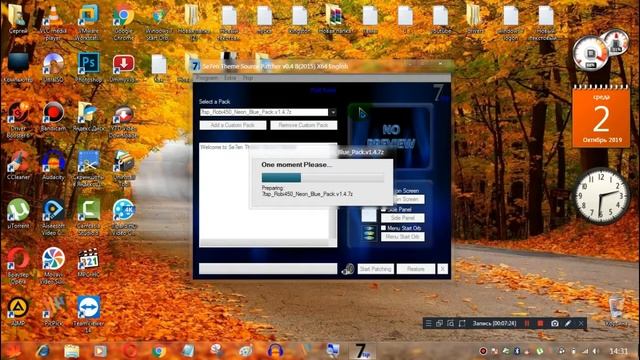Open the Audacity desktop shortcut
This screenshot has height=360, width=640.
pyautogui.click(x=53, y=165)
